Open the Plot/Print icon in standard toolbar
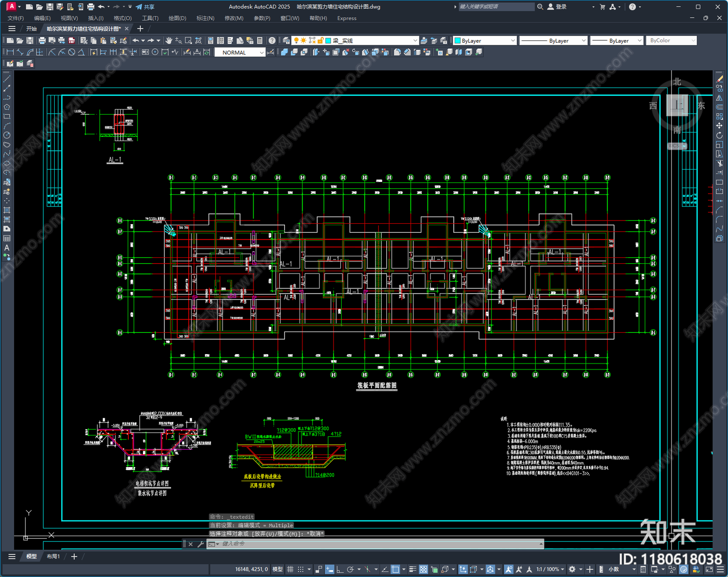The height and width of the screenshot is (577, 728). point(42,40)
